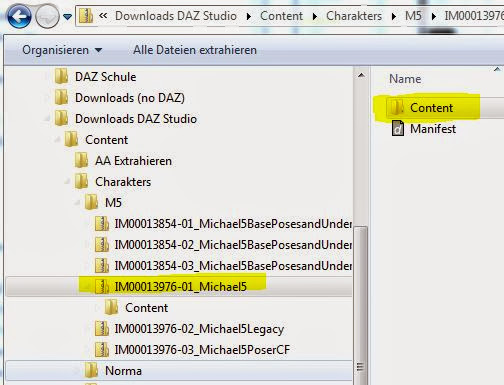Click Alle Dateien extrahieren

pyautogui.click(x=195, y=50)
